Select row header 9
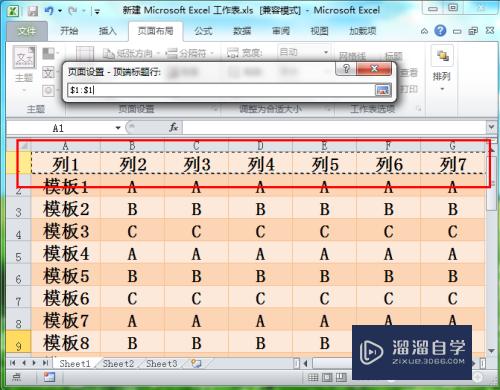Screen dimensions: 500x390 click(x=19, y=342)
